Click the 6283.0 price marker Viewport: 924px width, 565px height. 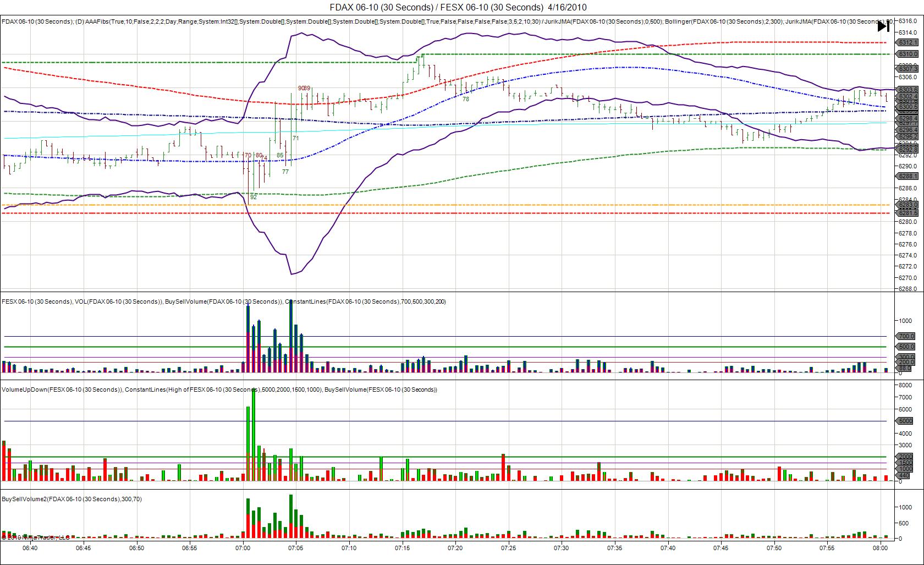click(x=908, y=205)
